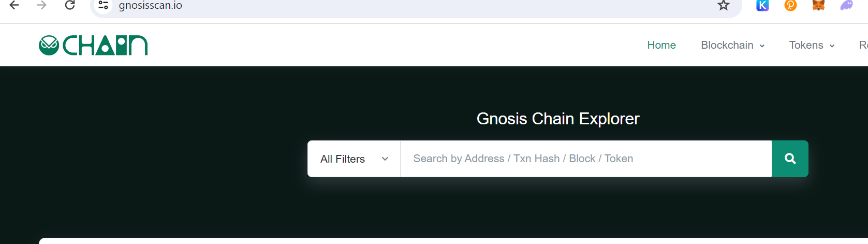Click the Gnosis Chain Explorer heading

click(558, 119)
